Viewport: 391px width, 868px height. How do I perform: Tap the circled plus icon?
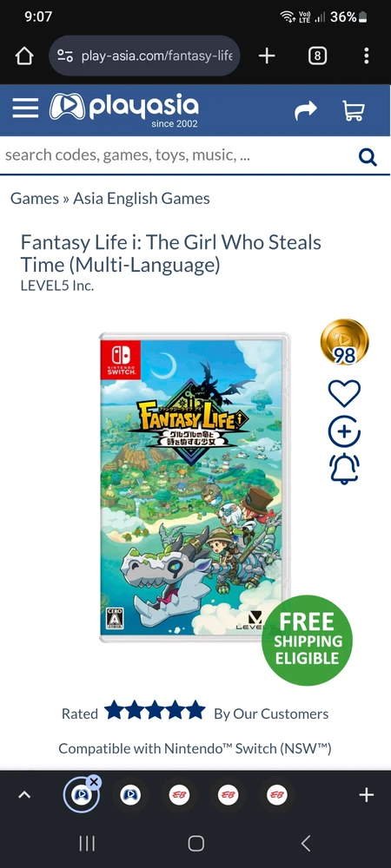pyautogui.click(x=344, y=431)
